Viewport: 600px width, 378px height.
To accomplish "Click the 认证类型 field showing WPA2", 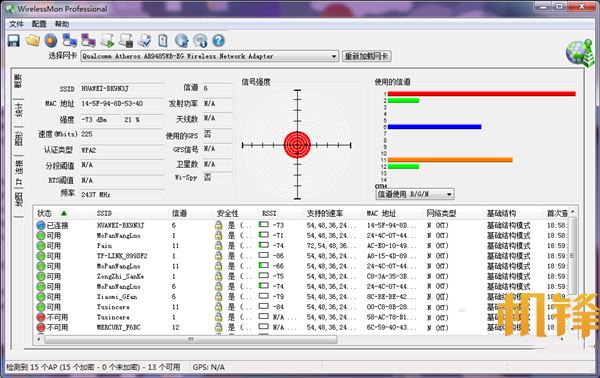I will point(122,150).
